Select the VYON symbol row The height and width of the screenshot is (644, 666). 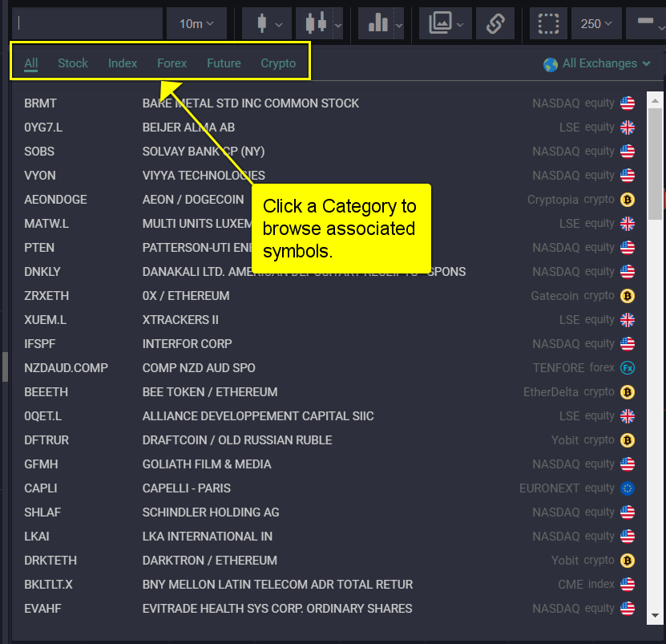pyautogui.click(x=329, y=176)
